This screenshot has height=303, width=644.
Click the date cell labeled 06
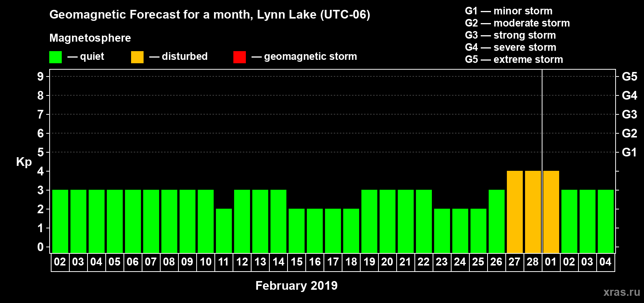[x=133, y=262]
